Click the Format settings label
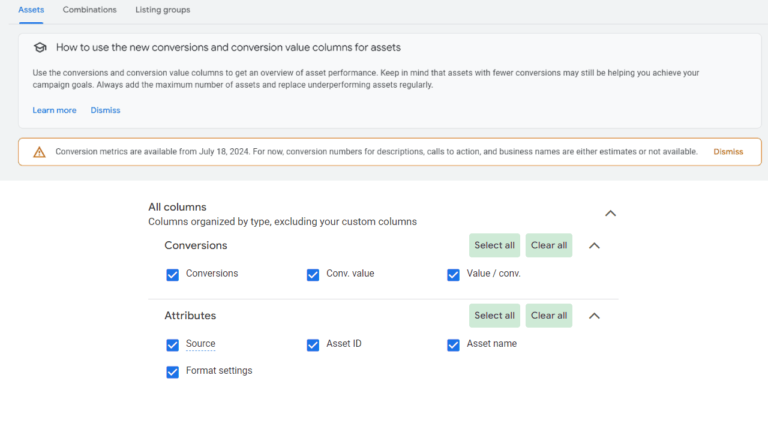Screen dimensions: 768x432 (x=219, y=371)
